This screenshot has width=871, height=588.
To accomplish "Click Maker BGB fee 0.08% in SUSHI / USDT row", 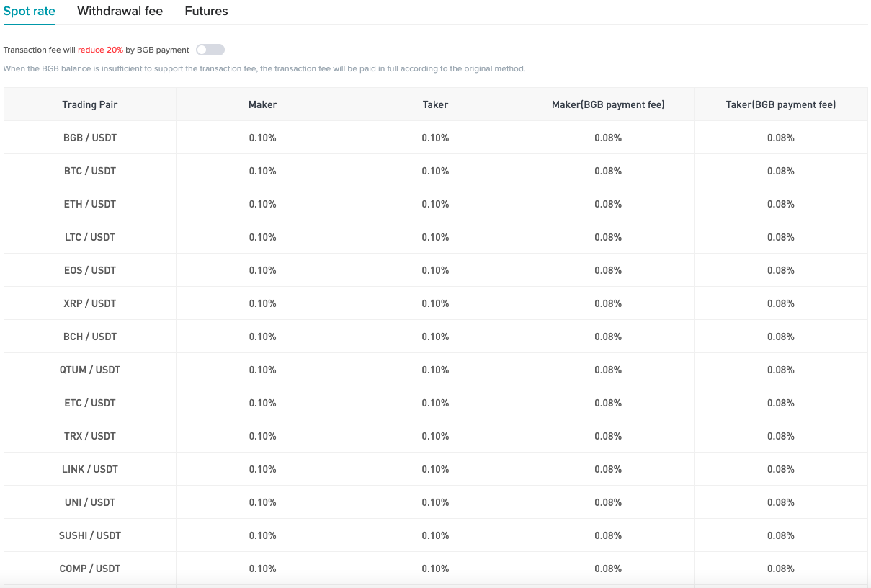I will click(608, 535).
